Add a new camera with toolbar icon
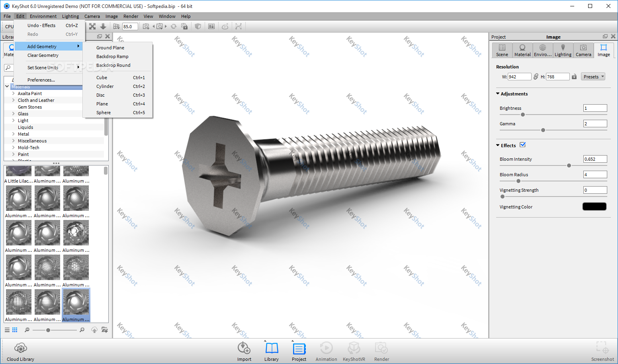Image resolution: width=618 pixels, height=364 pixels. pos(146,26)
